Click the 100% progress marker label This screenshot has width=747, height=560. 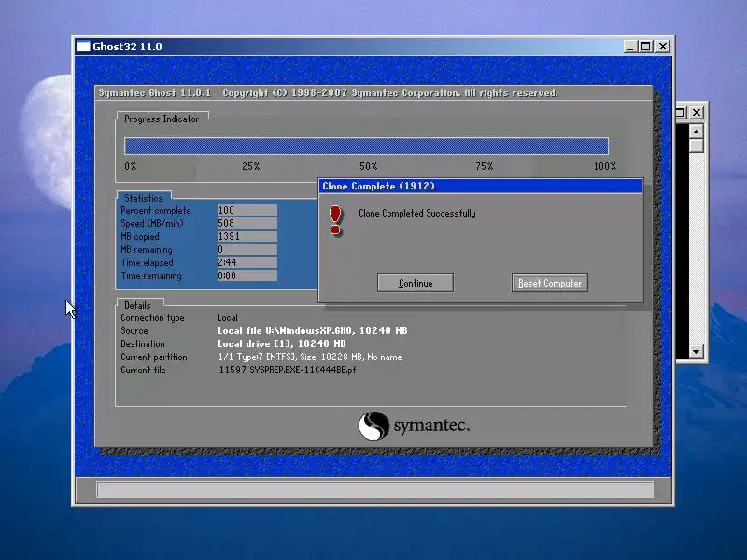pyautogui.click(x=605, y=166)
